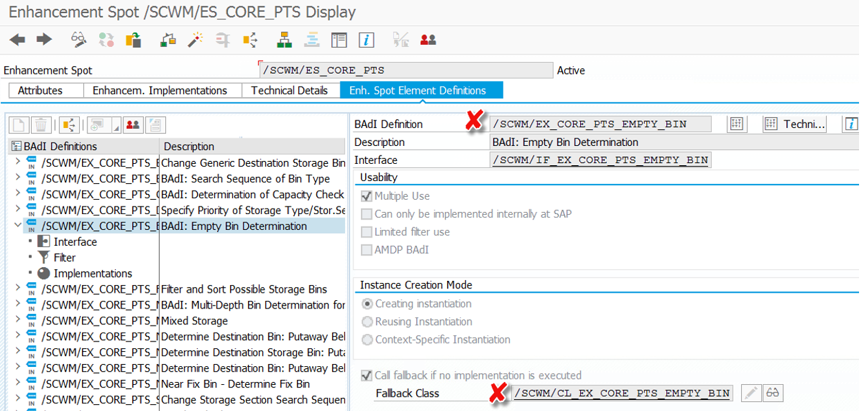Select Interface node under Empty Bin Determination
The height and width of the screenshot is (411, 868).
[x=75, y=242]
